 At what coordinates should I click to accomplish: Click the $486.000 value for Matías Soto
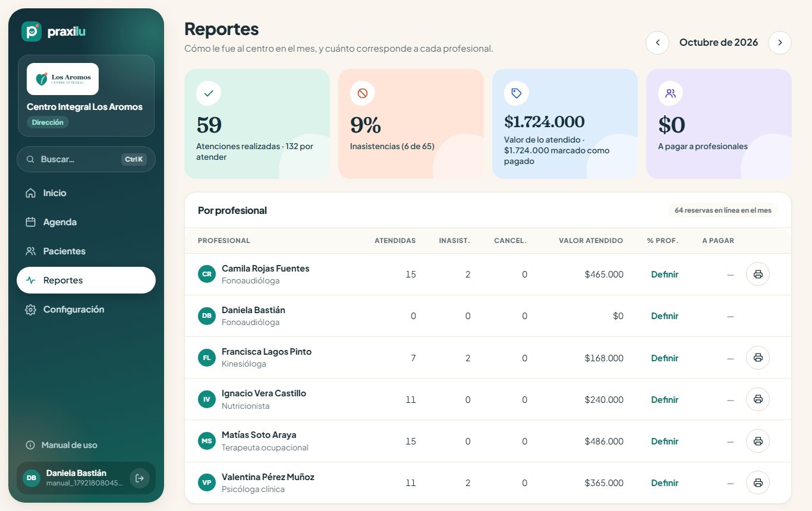pyautogui.click(x=604, y=441)
